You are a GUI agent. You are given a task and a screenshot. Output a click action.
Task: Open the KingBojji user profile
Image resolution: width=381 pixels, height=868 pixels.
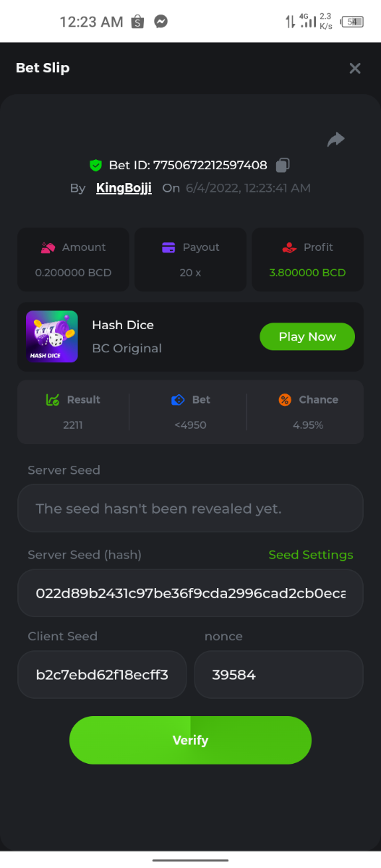[124, 188]
